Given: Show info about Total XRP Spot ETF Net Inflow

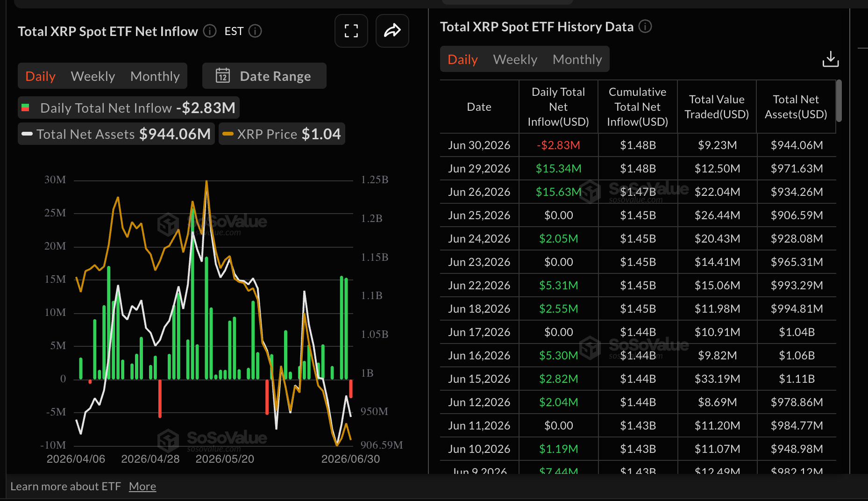Looking at the screenshot, I should coord(210,31).
